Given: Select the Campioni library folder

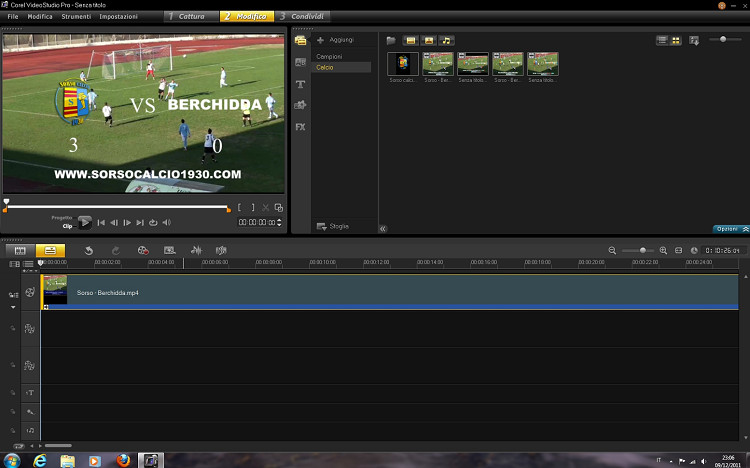Looking at the screenshot, I should coord(329,56).
